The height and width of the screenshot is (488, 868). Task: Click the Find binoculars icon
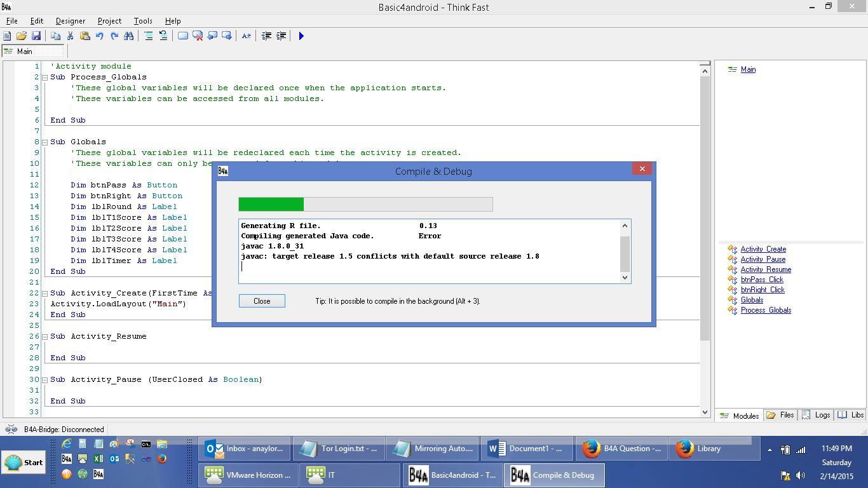click(128, 36)
